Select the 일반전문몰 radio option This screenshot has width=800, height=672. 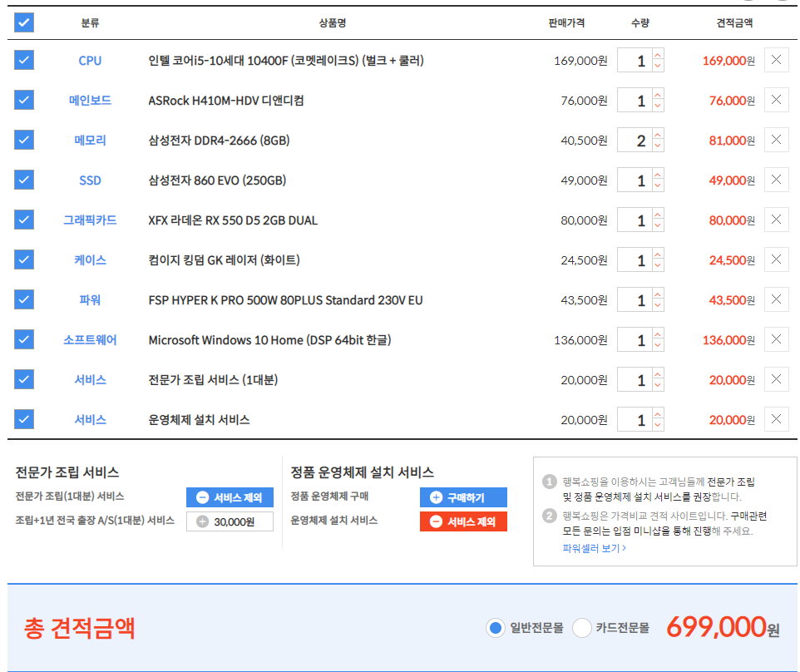496,628
